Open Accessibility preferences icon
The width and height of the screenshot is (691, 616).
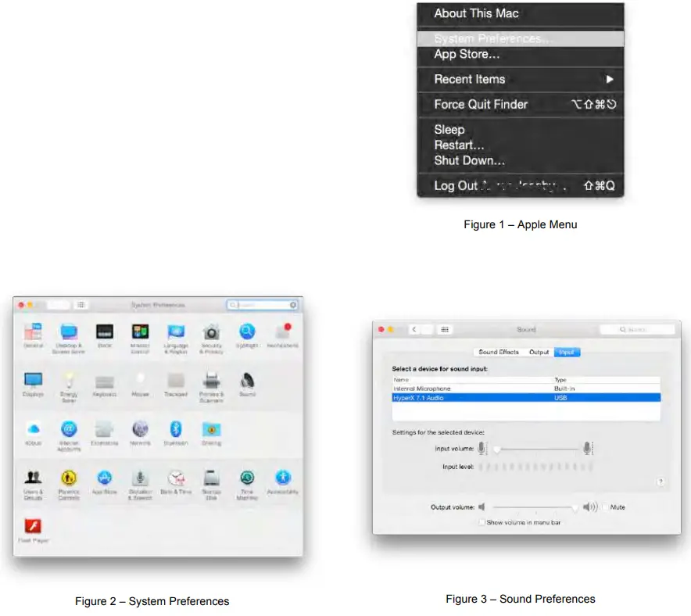point(283,478)
